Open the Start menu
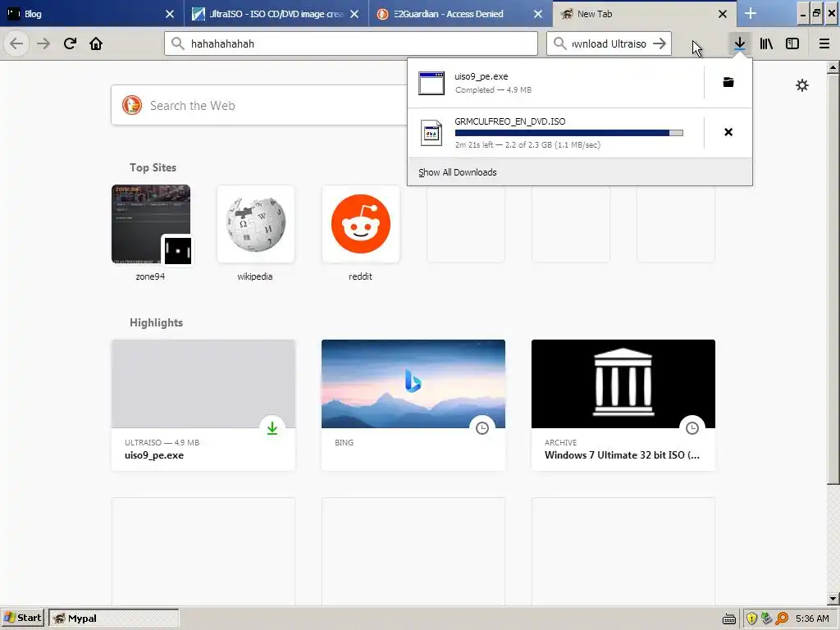The image size is (840, 630). tap(23, 619)
